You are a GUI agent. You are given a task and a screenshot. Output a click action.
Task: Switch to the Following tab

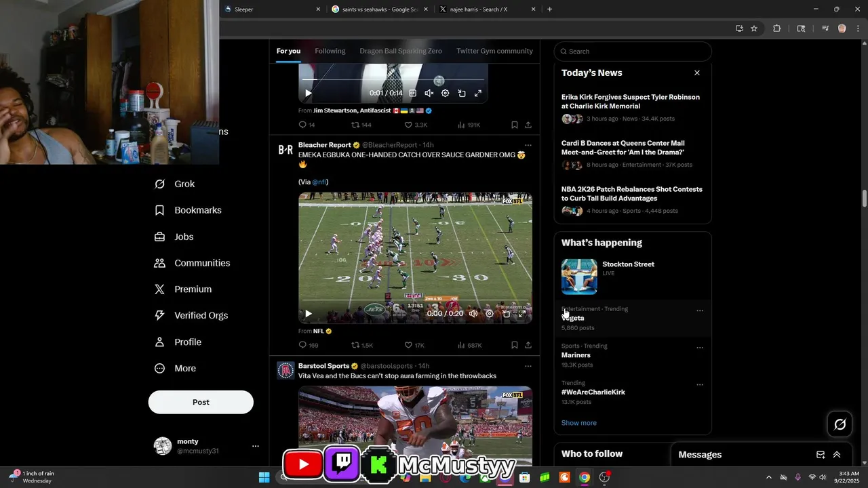pos(330,51)
